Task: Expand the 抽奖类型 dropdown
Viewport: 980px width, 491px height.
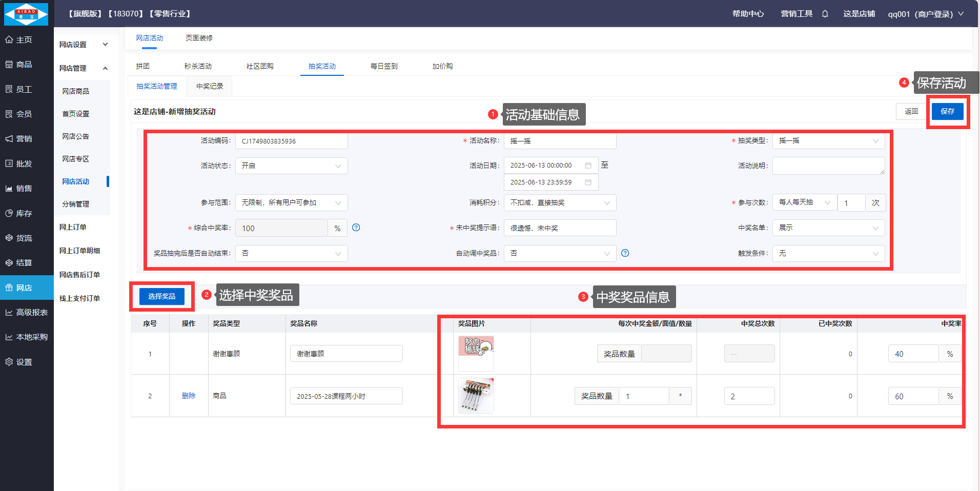Action: [828, 141]
